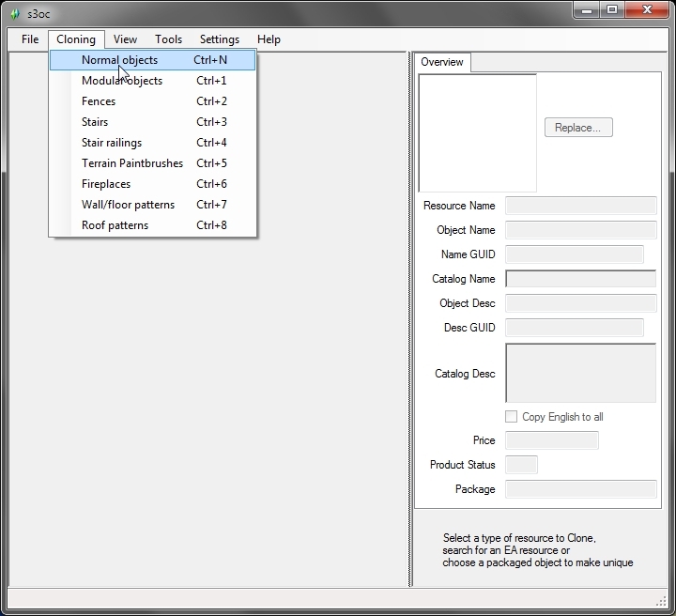The image size is (676, 616).
Task: Switch to the Overview tab
Action: coord(441,62)
